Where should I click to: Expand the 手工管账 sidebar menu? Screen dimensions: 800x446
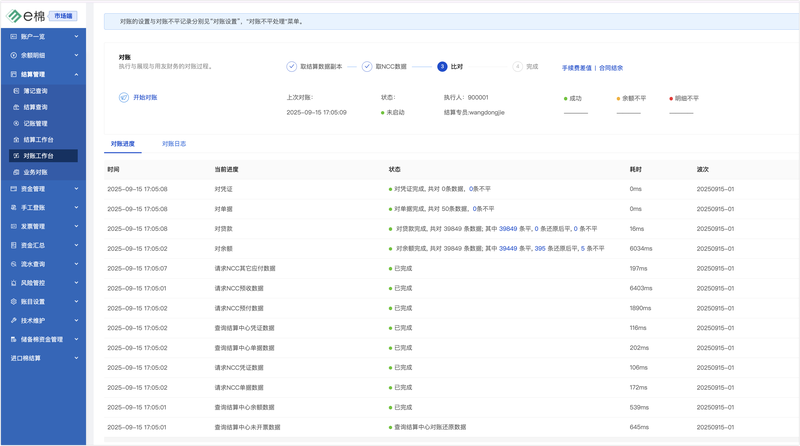(x=77, y=207)
